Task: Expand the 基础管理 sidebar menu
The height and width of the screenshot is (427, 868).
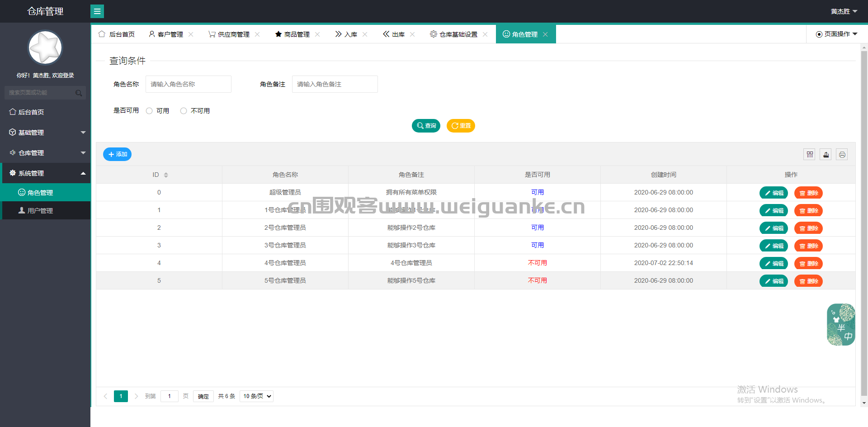Action: coord(45,133)
